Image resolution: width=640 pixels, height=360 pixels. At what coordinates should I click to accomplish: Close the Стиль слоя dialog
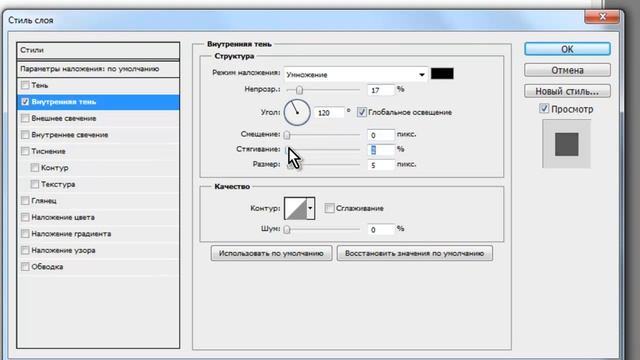pos(602,16)
